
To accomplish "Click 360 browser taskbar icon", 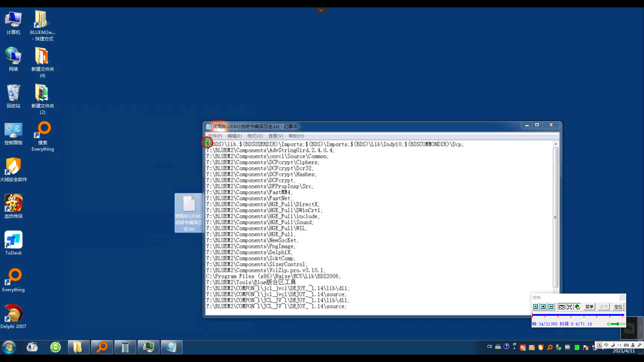I will coord(55,347).
